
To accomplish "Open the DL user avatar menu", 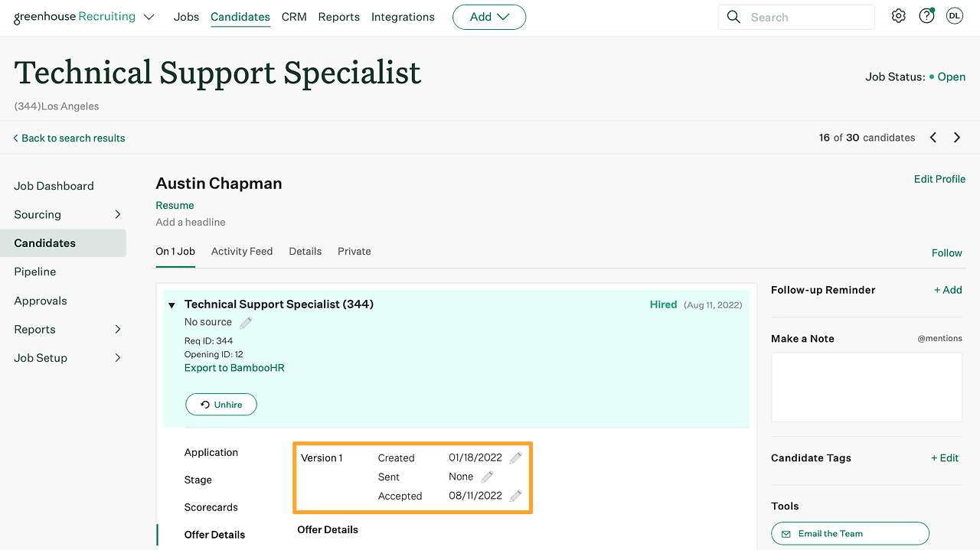I will 954,15.
